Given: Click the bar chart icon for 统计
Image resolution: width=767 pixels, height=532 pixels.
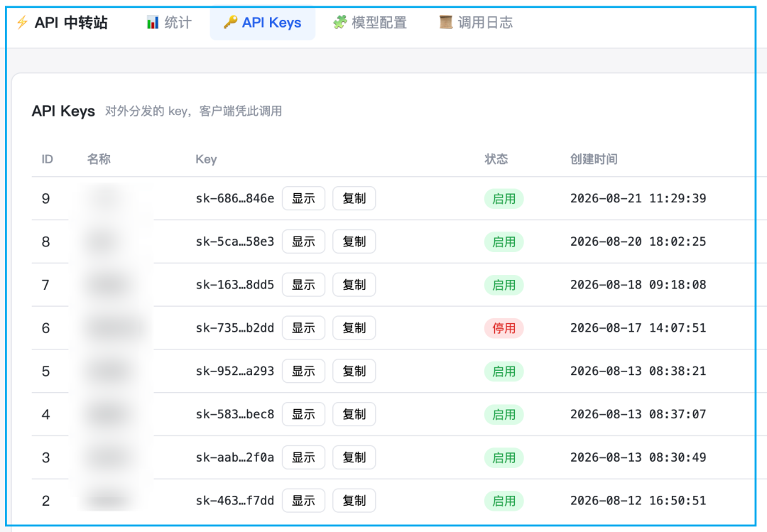Looking at the screenshot, I should pos(153,23).
